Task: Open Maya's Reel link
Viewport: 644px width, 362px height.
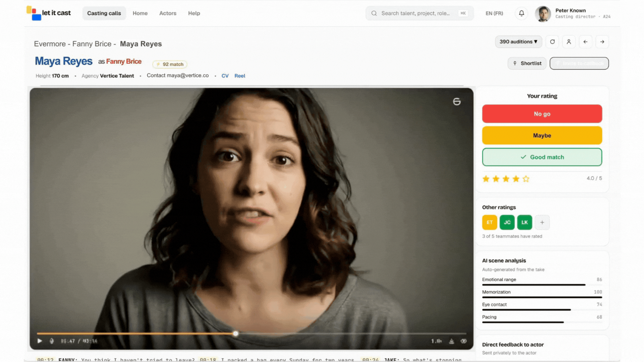Action: pyautogui.click(x=240, y=76)
